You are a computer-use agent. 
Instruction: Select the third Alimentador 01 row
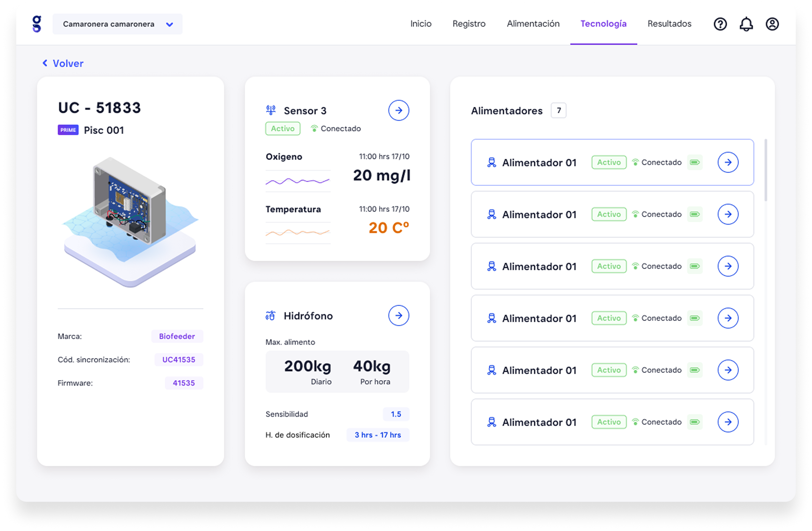(539, 266)
